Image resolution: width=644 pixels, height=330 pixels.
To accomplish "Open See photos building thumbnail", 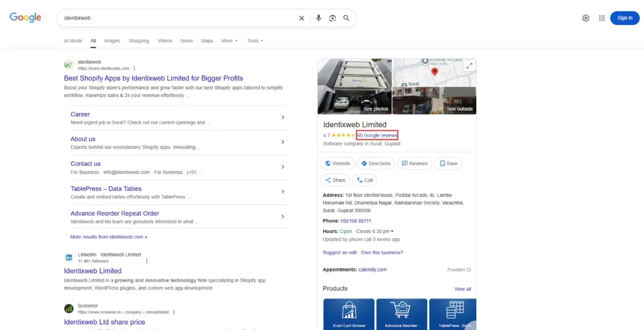I will coord(355,86).
